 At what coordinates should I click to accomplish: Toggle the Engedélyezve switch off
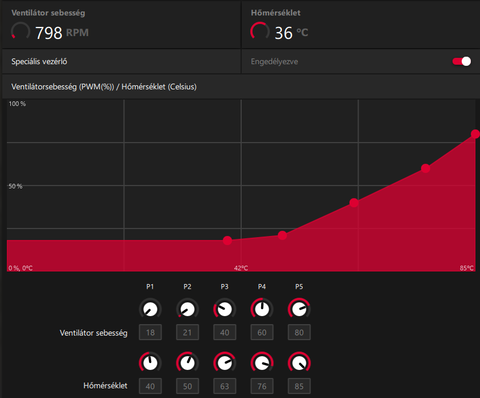point(462,62)
